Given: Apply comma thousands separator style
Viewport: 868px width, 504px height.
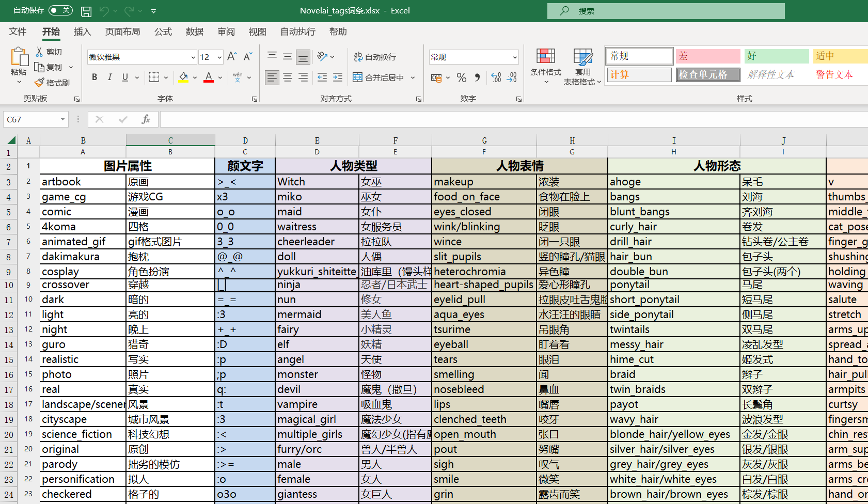Looking at the screenshot, I should point(477,77).
